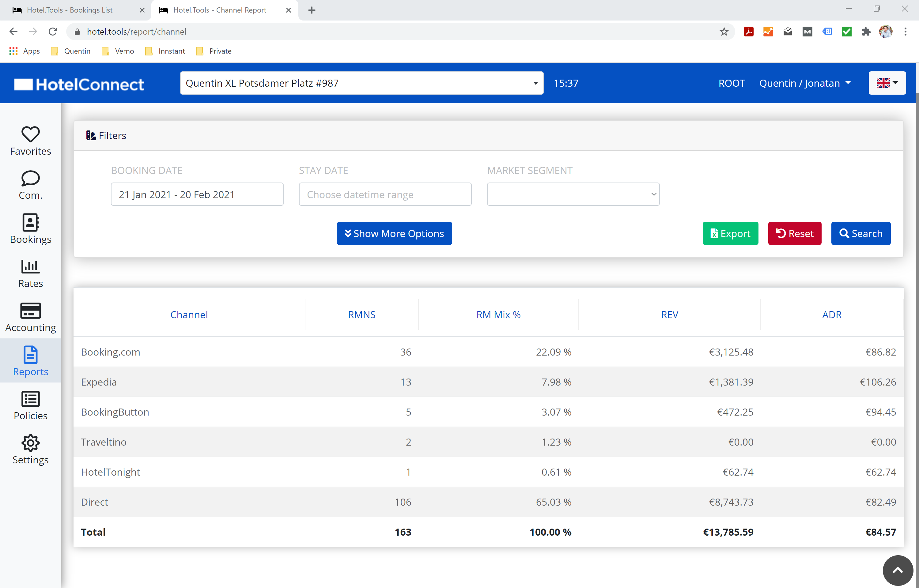Open the Chrome profile avatar

(886, 32)
